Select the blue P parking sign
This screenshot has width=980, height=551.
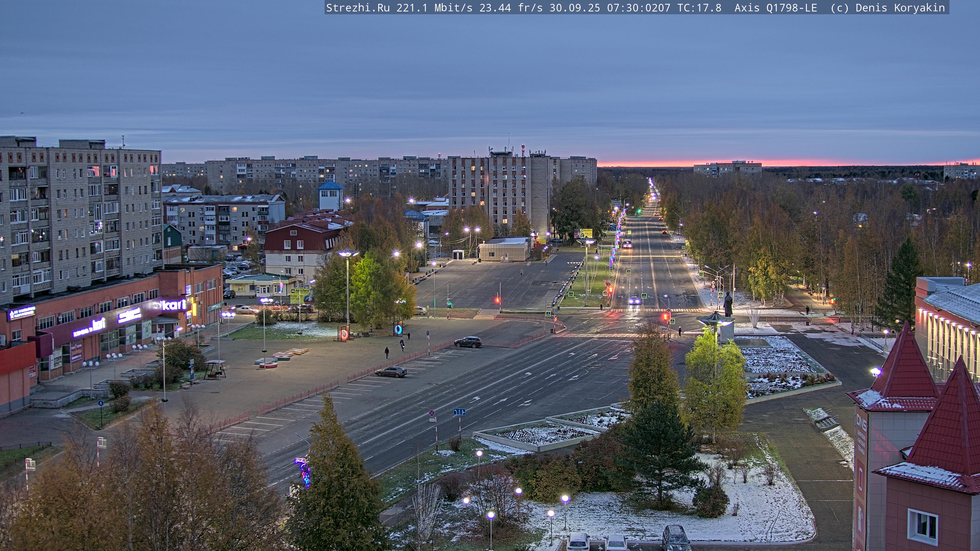click(428, 332)
